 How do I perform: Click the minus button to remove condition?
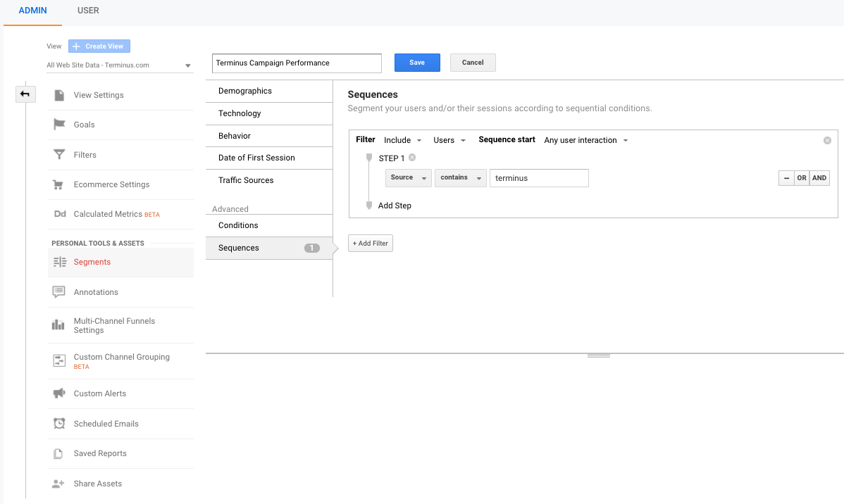(x=786, y=178)
